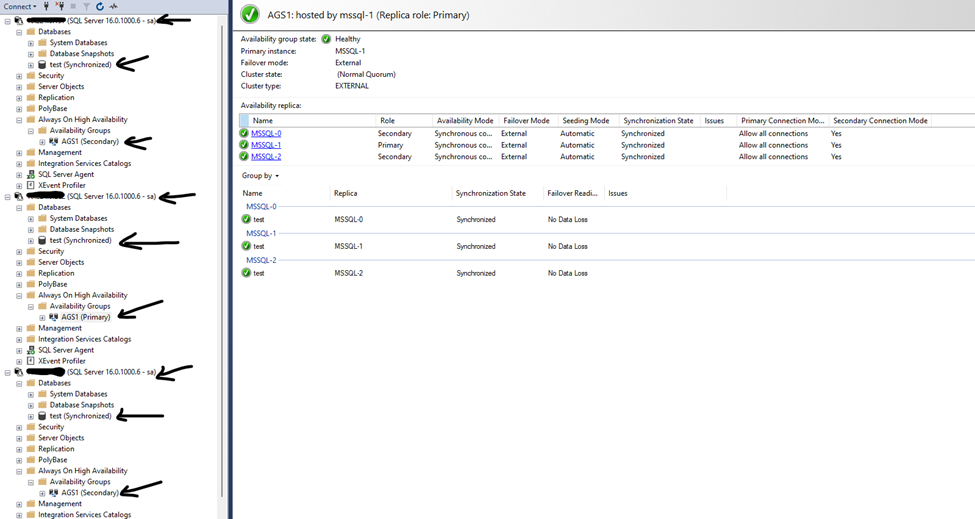Viewport: 975px width, 519px height.
Task: Click first server's XEvent Profiler icon
Action: pos(30,185)
